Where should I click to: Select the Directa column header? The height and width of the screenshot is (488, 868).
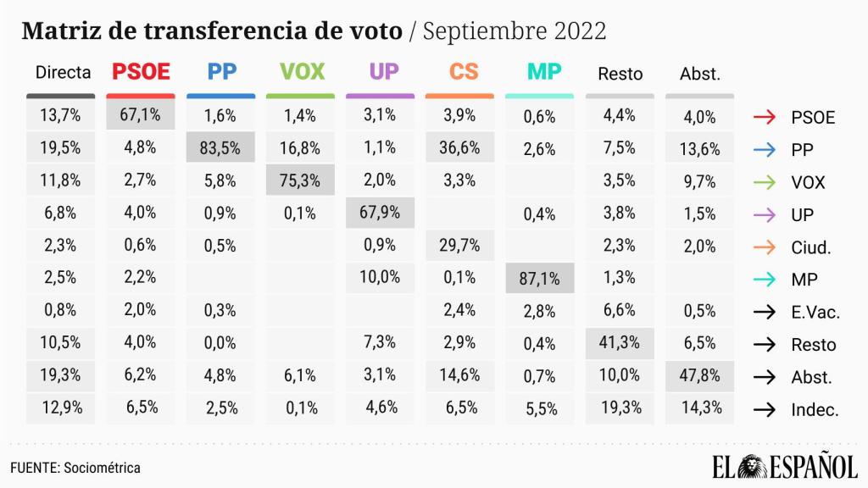coord(63,74)
